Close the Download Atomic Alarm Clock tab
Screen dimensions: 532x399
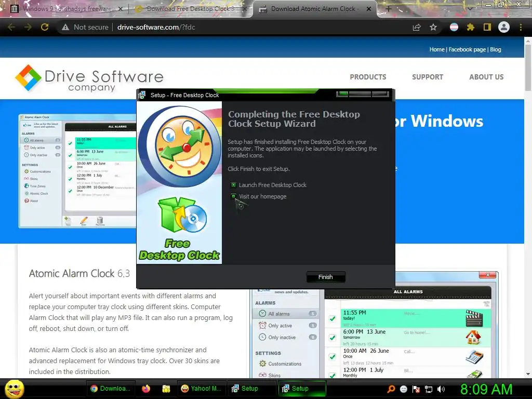pyautogui.click(x=369, y=9)
